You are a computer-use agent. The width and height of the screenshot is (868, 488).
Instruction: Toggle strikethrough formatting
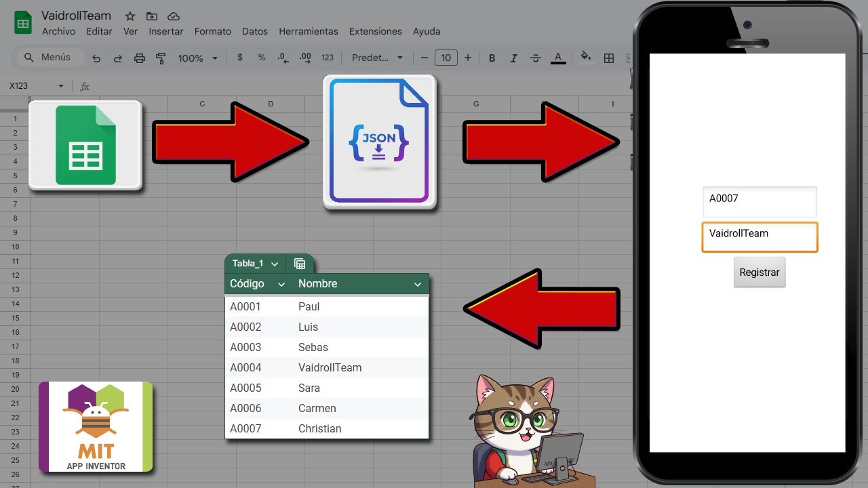pyautogui.click(x=536, y=58)
